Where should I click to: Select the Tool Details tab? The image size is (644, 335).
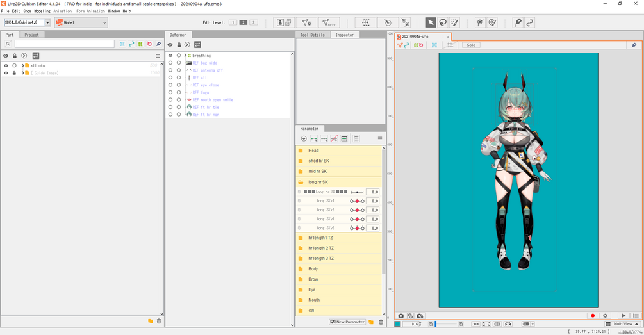313,35
